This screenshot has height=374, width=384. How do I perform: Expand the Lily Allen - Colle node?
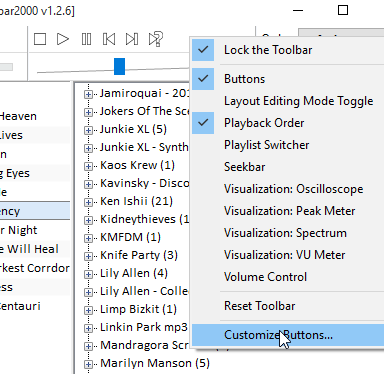tap(88, 292)
